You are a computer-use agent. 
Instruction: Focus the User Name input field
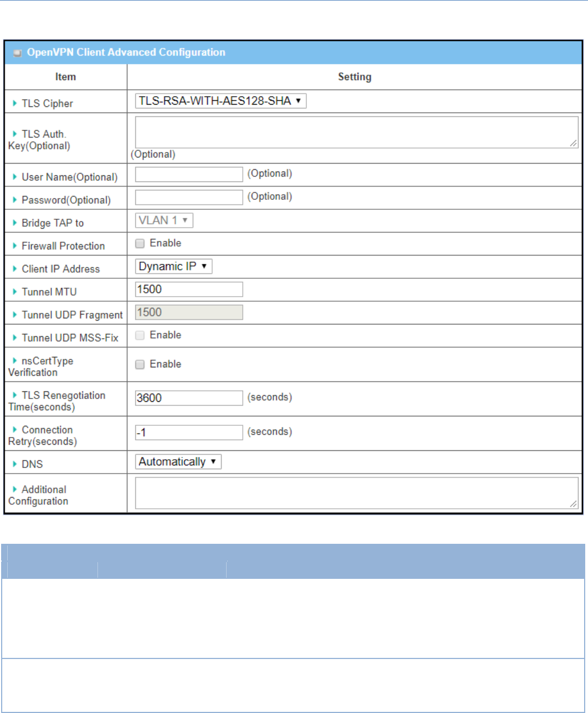click(189, 174)
